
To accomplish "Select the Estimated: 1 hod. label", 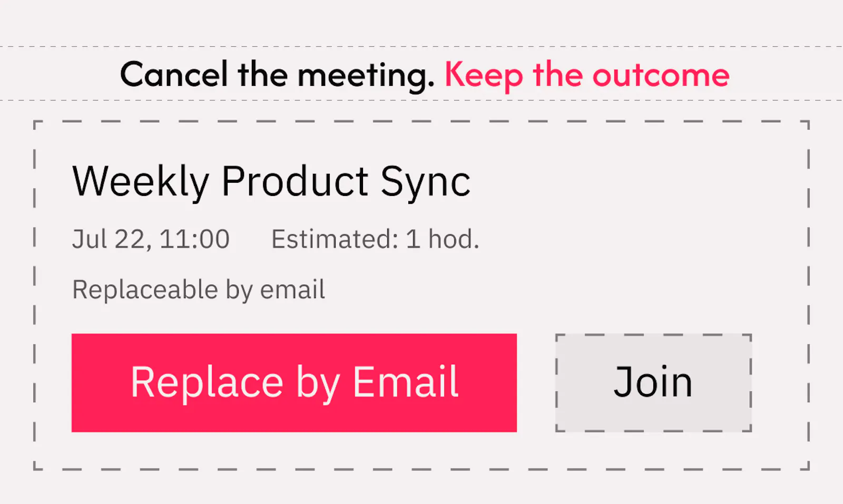I will point(375,240).
